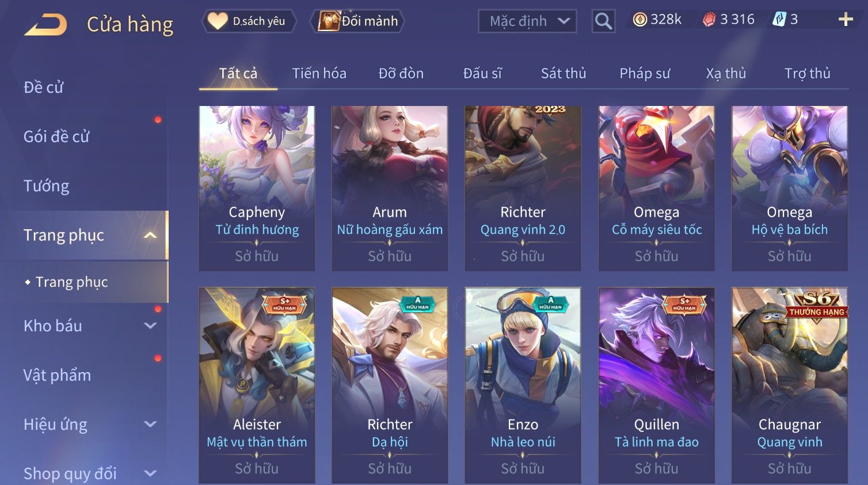Open the Mặc định sort dropdown
The height and width of the screenshot is (485, 868).
(527, 21)
